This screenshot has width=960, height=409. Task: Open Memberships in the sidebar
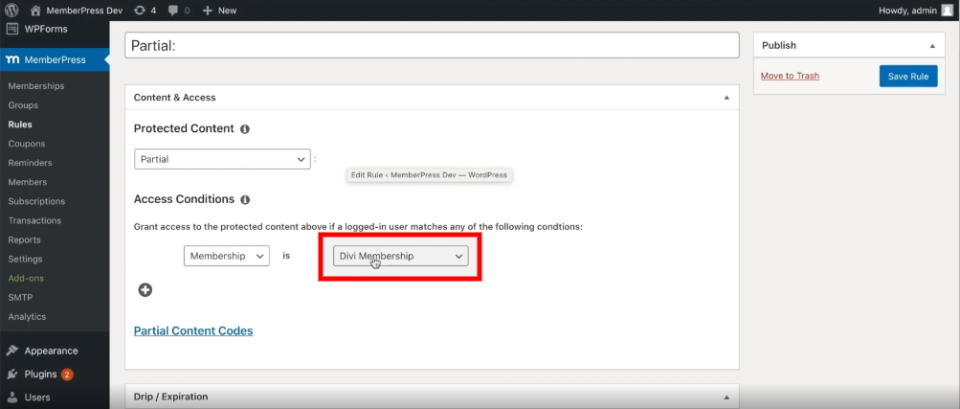coord(36,86)
